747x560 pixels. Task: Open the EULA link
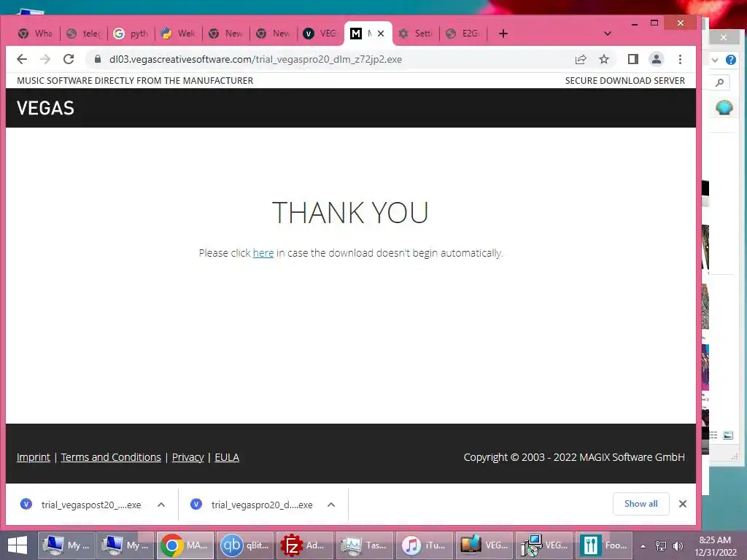(x=227, y=457)
